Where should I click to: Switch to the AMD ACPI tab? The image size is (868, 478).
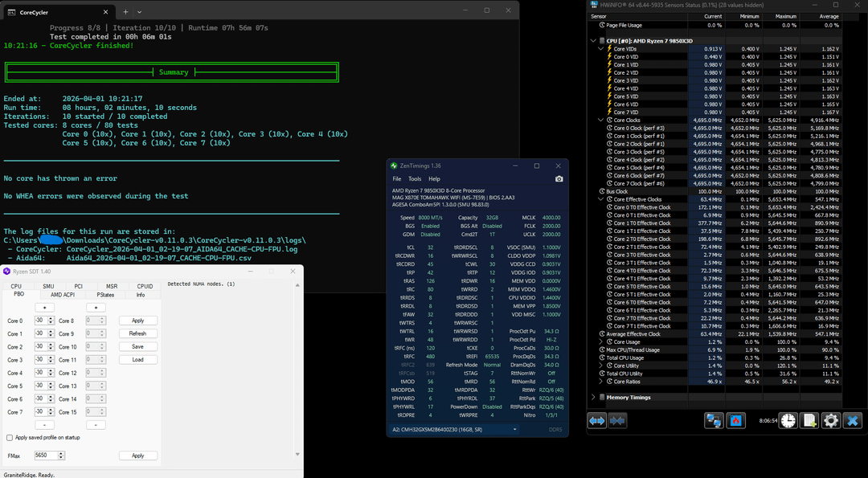(x=62, y=295)
